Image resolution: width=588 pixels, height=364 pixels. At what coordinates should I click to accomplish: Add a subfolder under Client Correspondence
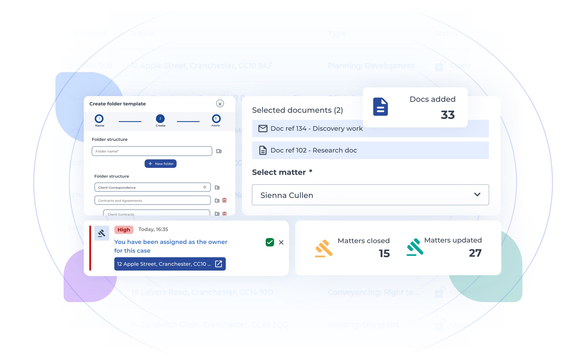coord(217,187)
